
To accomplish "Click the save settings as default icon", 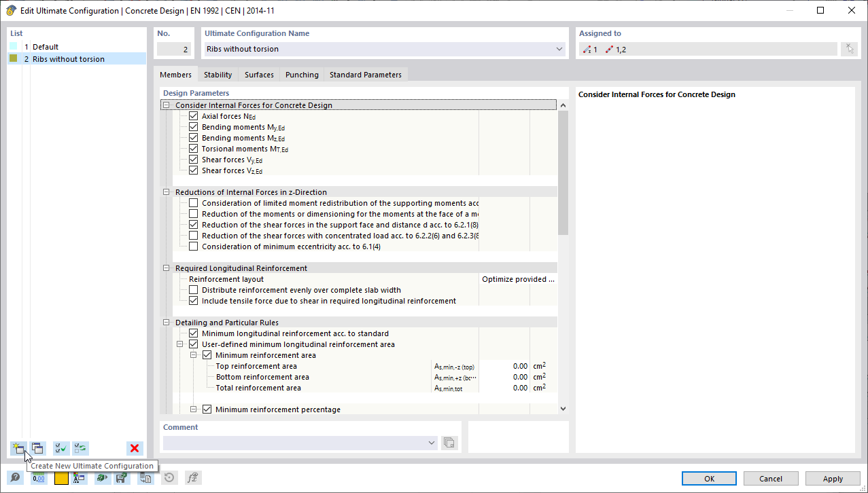I will (122, 478).
